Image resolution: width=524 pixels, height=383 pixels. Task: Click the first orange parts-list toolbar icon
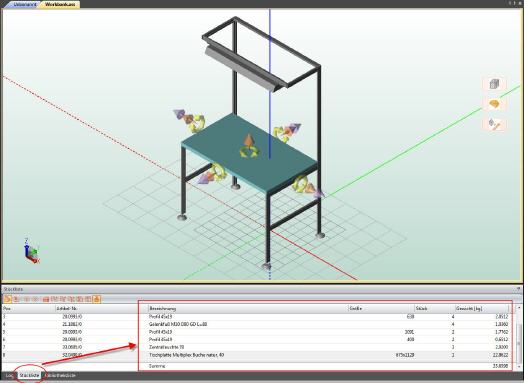point(7,299)
